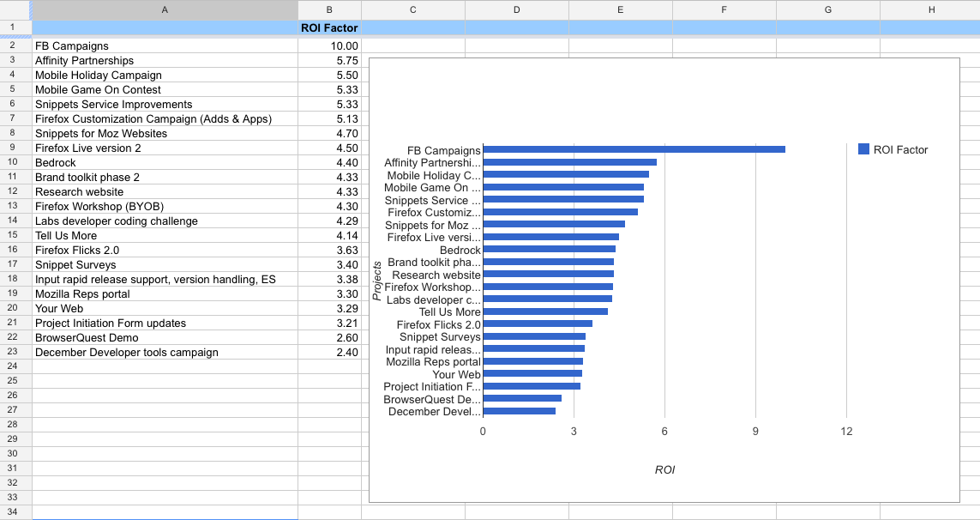Click the 6 tick label on the ROI axis
Screen dimensions: 980x520
pyautogui.click(x=664, y=431)
